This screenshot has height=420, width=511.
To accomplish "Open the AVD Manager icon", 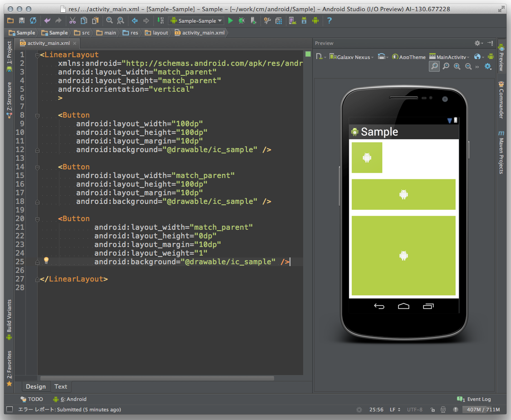I will tap(292, 21).
